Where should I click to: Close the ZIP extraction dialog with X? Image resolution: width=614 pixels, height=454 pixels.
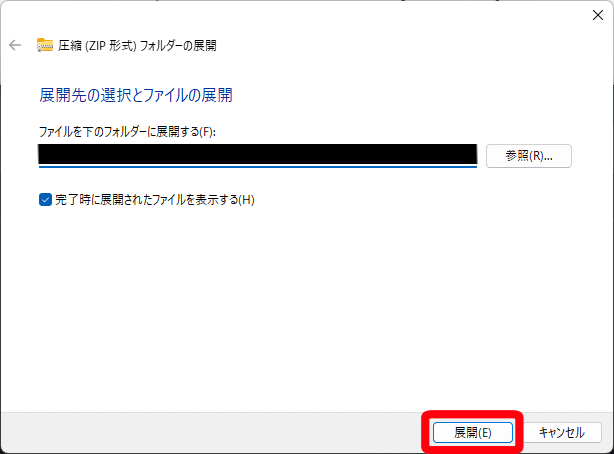[598, 15]
